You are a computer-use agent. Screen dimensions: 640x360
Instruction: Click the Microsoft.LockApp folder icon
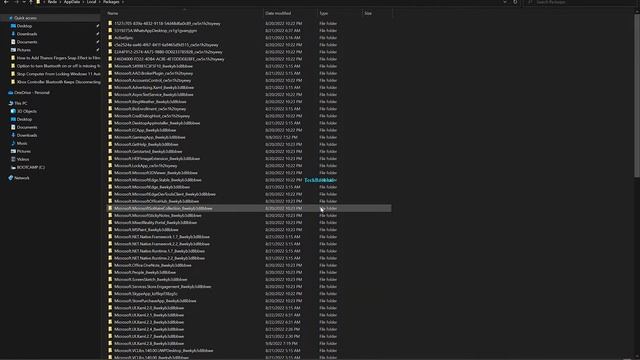110,166
